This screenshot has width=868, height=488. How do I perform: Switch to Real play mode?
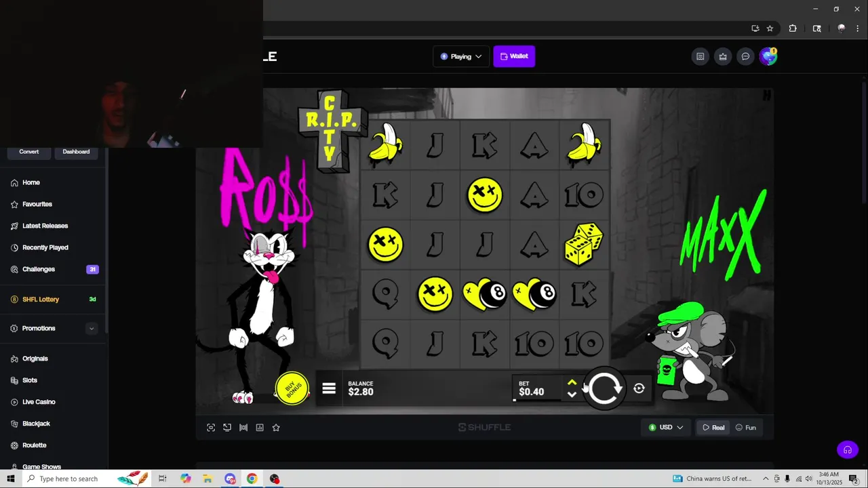(713, 428)
